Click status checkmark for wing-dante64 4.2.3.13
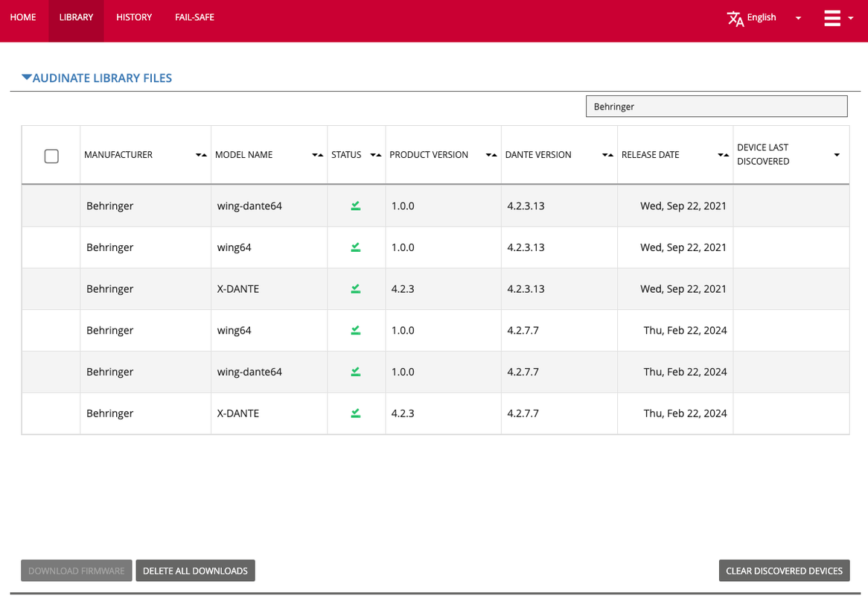 (x=356, y=206)
